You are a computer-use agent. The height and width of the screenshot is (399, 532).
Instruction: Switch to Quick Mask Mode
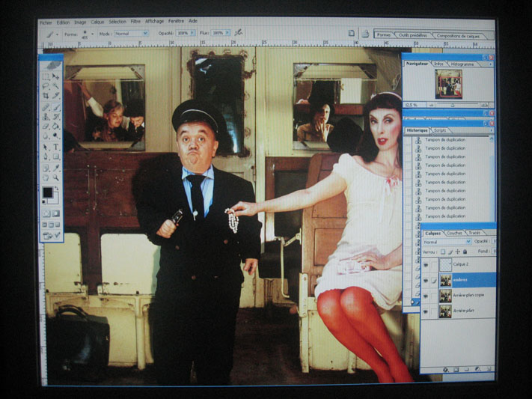point(55,213)
